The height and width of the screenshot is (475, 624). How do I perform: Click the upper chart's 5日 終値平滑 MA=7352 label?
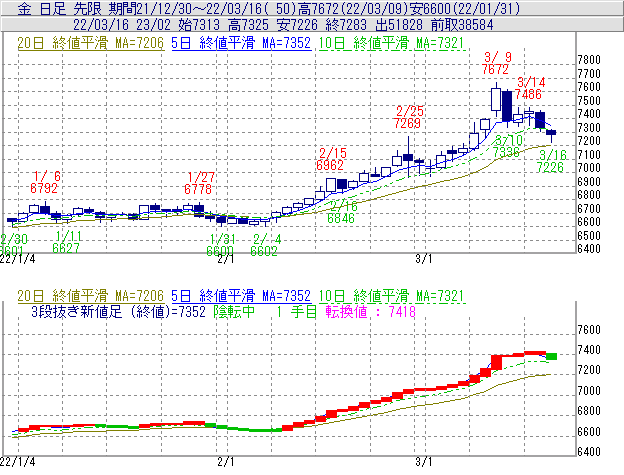pos(241,43)
